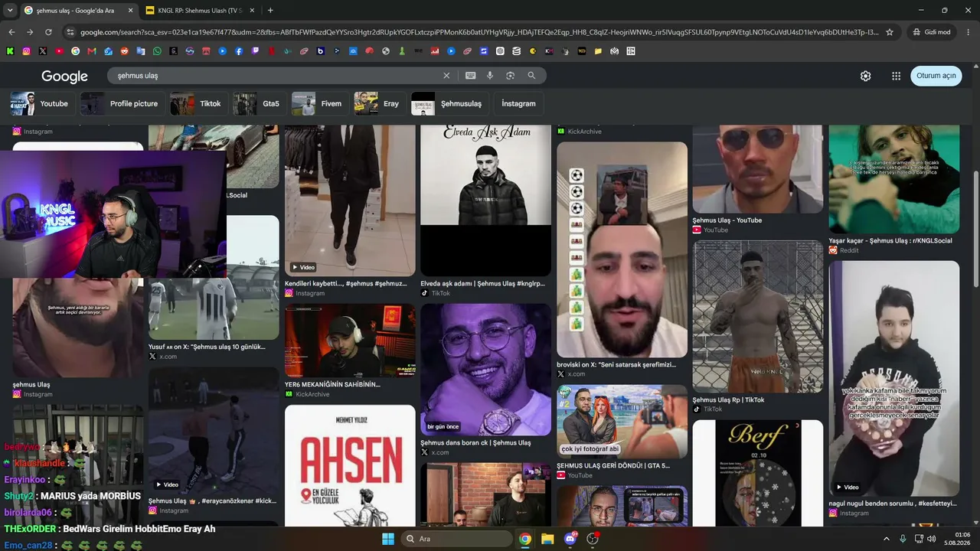Open the Şehmus Ulaş Rp TikTok image
The image size is (980, 551).
(758, 317)
